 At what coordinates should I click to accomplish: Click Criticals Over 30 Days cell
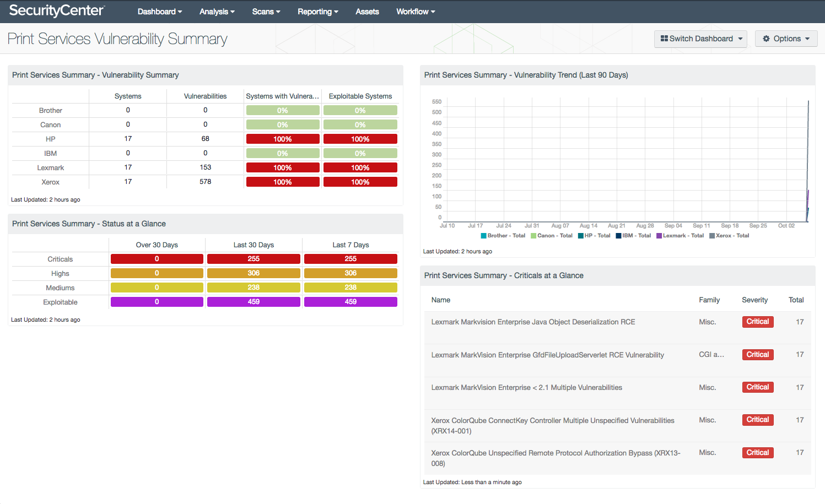coord(157,259)
